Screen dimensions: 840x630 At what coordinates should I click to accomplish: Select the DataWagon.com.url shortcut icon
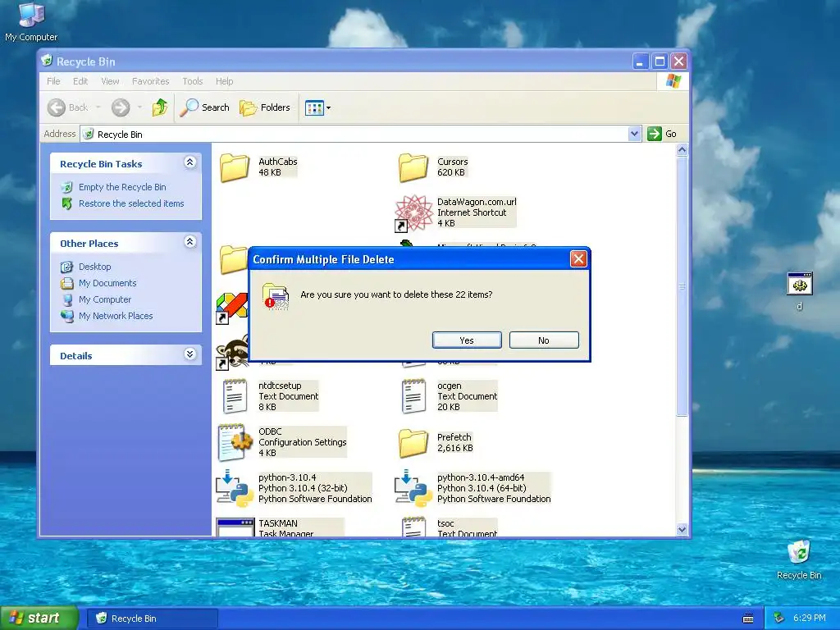coord(413,213)
